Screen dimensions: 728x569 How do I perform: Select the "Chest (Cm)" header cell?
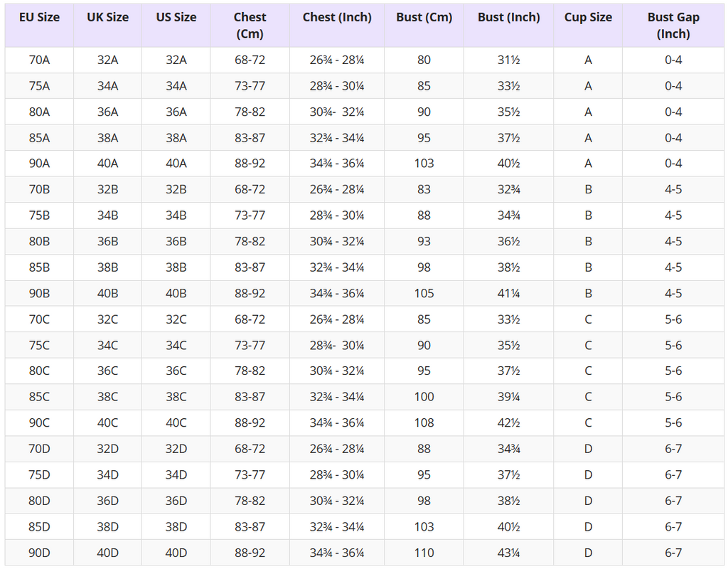250,26
